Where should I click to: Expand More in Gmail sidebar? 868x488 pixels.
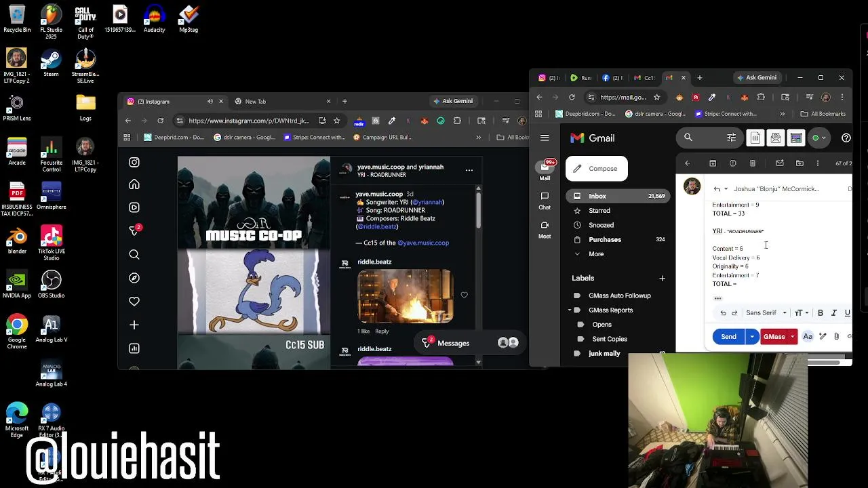(x=596, y=254)
